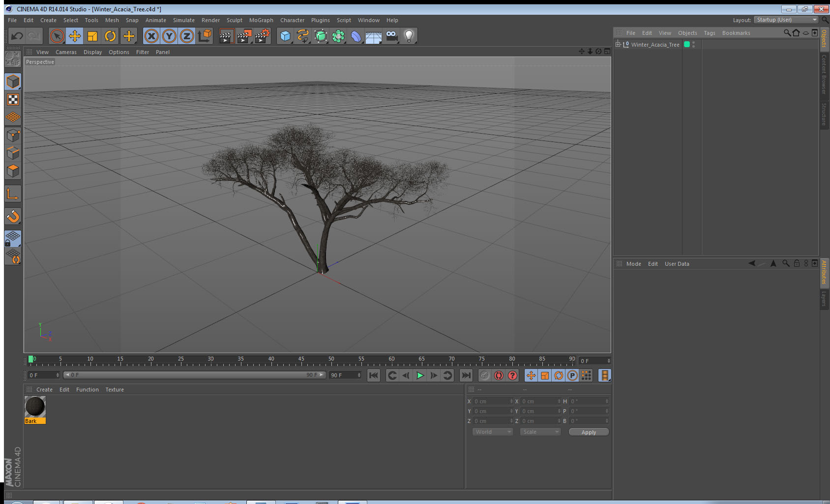Open the Content Browser side tab
Image resolution: width=830 pixels, height=504 pixels.
(824, 74)
